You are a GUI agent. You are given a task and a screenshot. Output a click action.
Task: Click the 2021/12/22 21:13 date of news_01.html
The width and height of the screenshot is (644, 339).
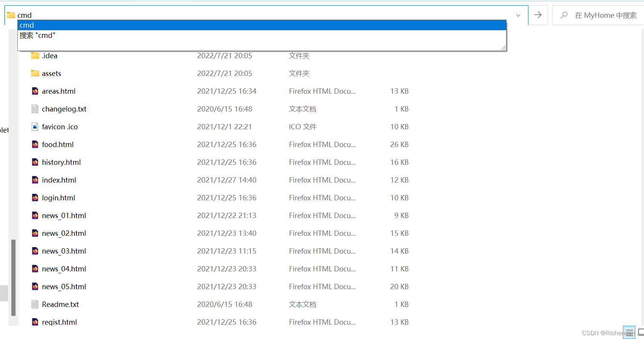[227, 215]
